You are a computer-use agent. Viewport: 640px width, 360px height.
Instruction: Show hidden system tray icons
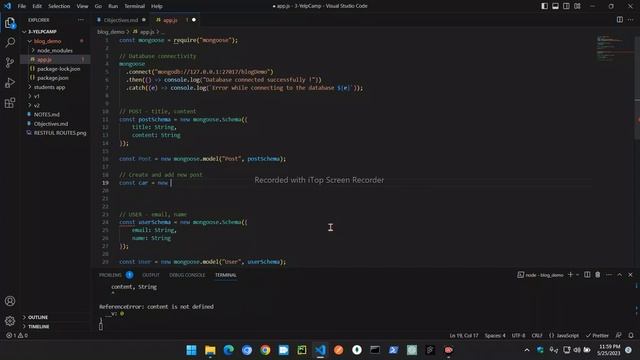click(x=527, y=350)
